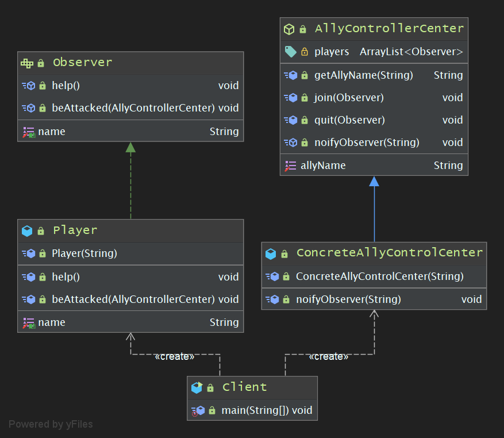
Task: Click the players field tag icon
Action: (290, 52)
